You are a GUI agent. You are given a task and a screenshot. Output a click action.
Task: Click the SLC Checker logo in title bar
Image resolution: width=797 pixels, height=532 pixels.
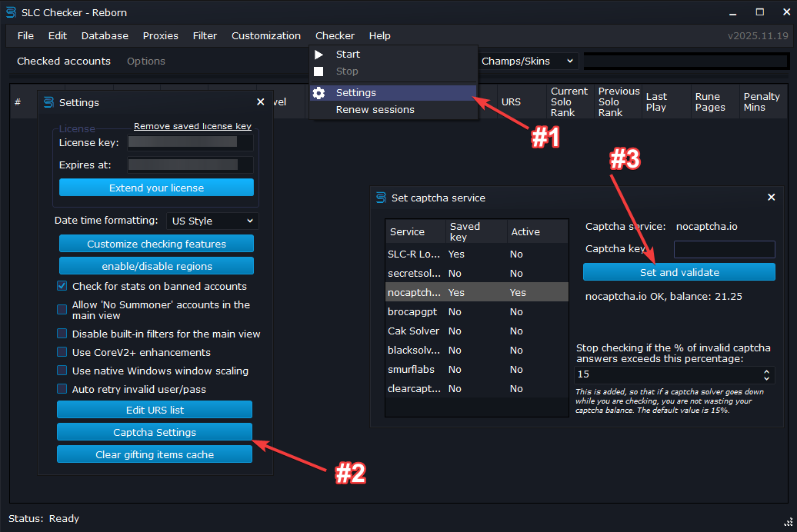pos(12,12)
